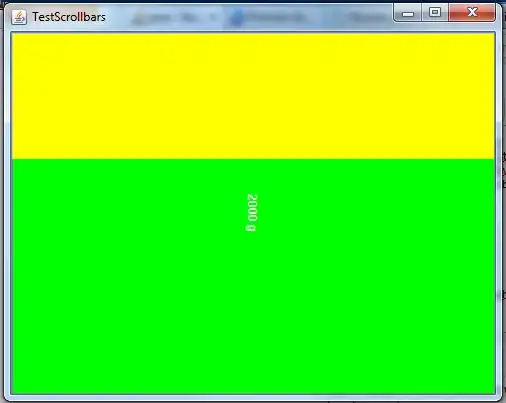This screenshot has width=506, height=403.
Task: Click the blurred text left of the minimize button
Action: [368, 17]
